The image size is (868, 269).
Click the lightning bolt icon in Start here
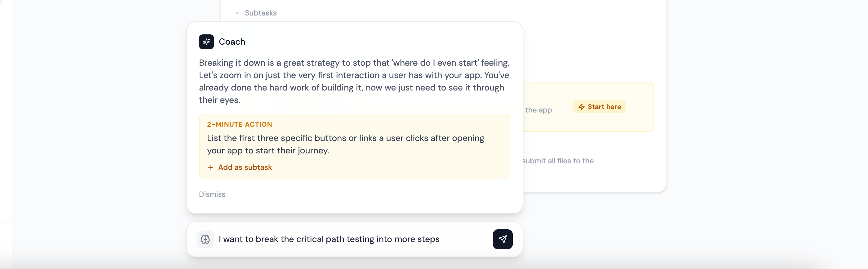tap(581, 107)
